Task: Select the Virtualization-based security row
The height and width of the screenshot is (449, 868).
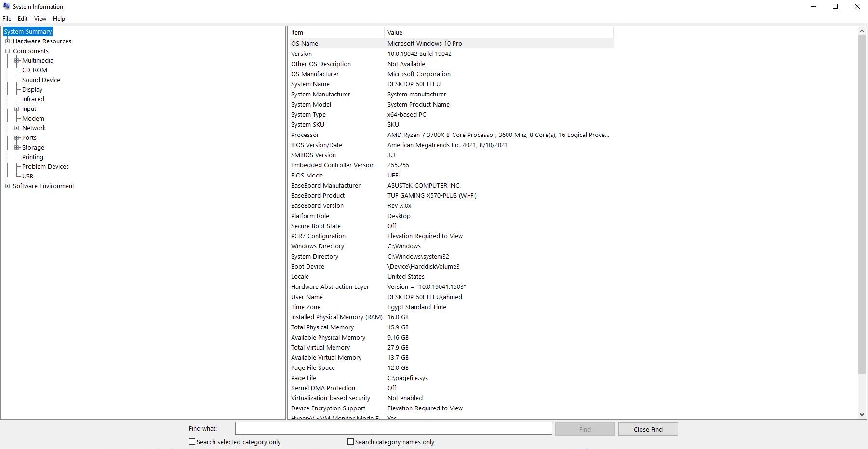Action: (x=451, y=398)
